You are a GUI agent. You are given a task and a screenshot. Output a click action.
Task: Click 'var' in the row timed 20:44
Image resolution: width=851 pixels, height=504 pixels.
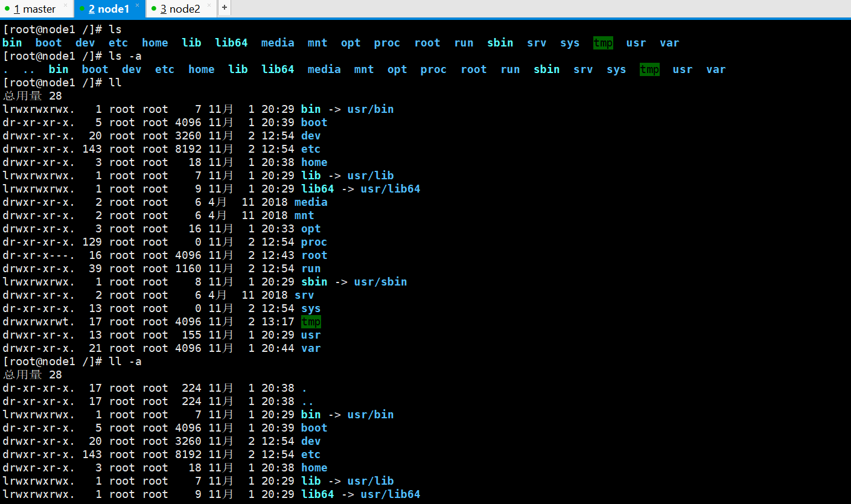coord(311,348)
